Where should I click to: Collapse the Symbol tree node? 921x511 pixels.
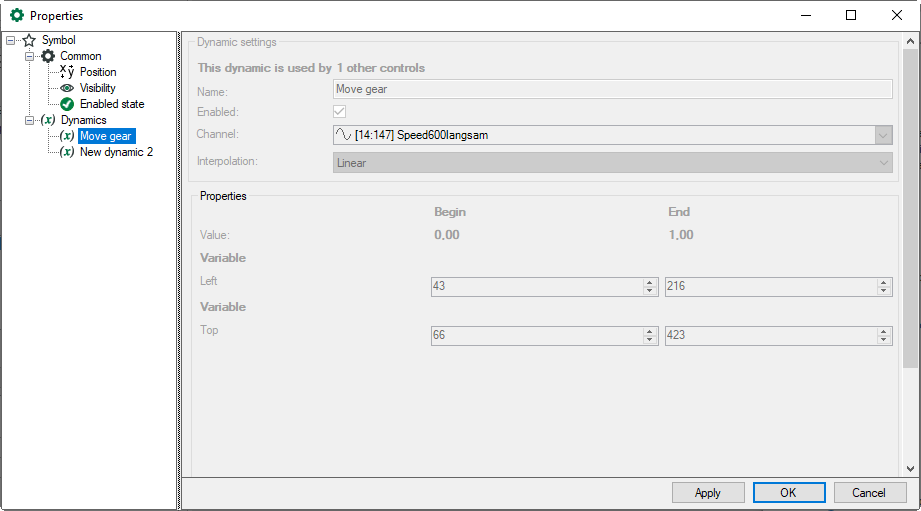(11, 40)
